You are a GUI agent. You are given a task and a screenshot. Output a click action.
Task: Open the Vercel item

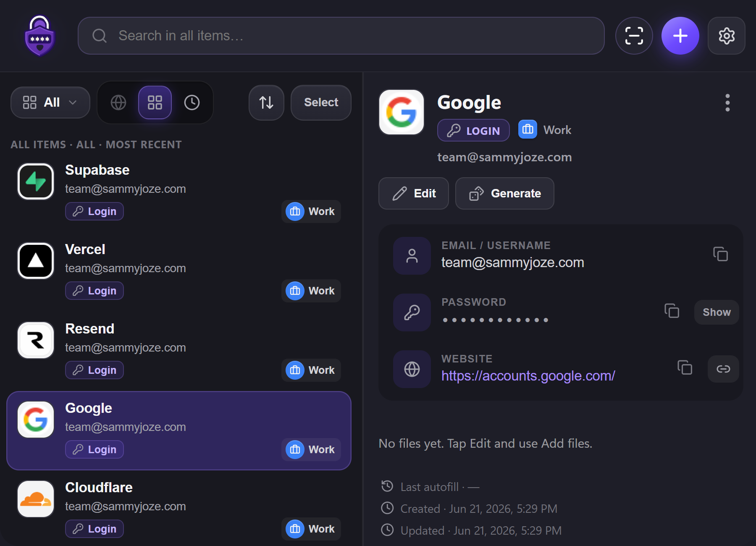point(179,271)
